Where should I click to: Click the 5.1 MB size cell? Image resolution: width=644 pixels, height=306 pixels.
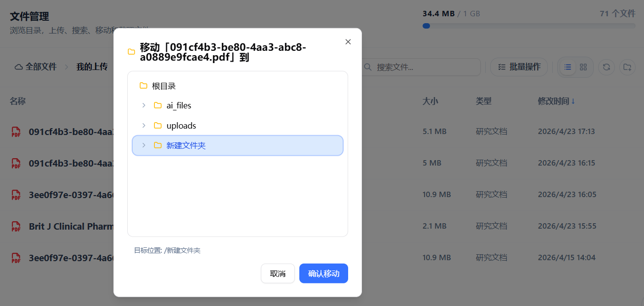tap(434, 132)
